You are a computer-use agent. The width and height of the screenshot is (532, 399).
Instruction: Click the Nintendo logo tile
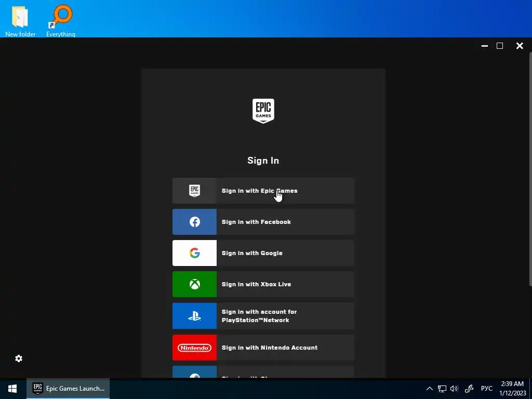click(x=194, y=348)
